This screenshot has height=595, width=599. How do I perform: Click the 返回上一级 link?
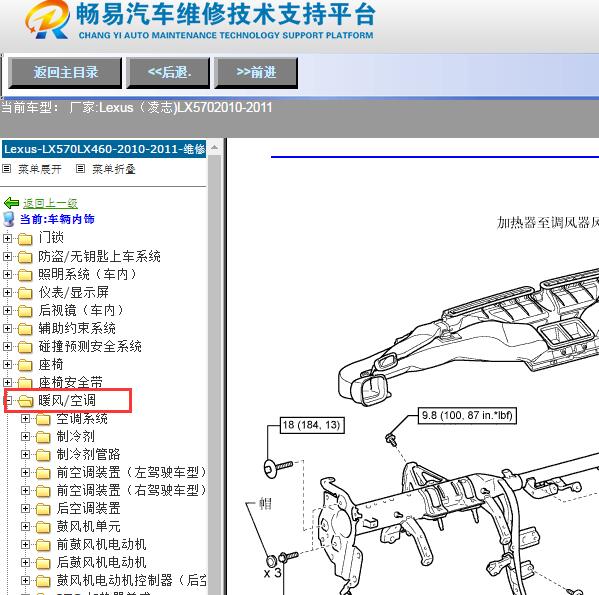coord(50,203)
